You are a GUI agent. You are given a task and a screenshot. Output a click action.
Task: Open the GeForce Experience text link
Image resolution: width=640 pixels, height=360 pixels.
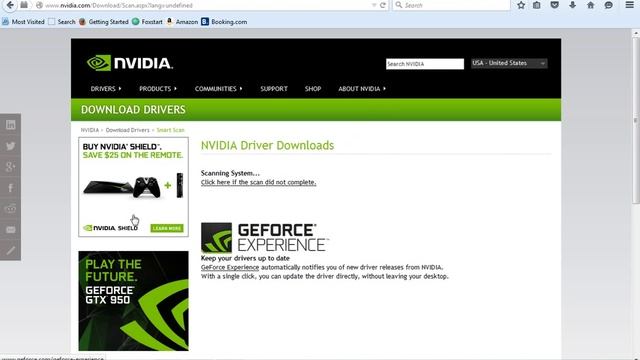[230, 267]
